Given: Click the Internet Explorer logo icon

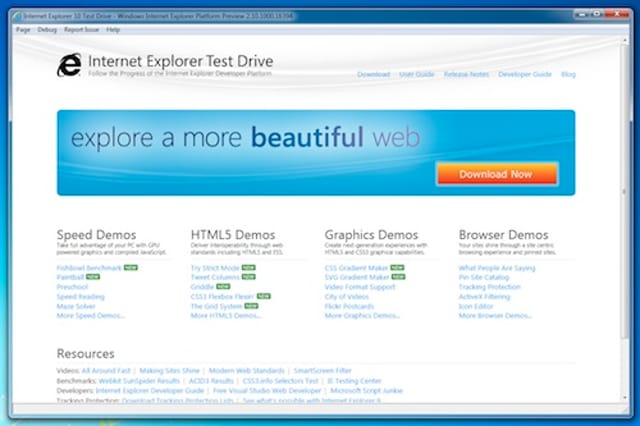Looking at the screenshot, I should 69,65.
